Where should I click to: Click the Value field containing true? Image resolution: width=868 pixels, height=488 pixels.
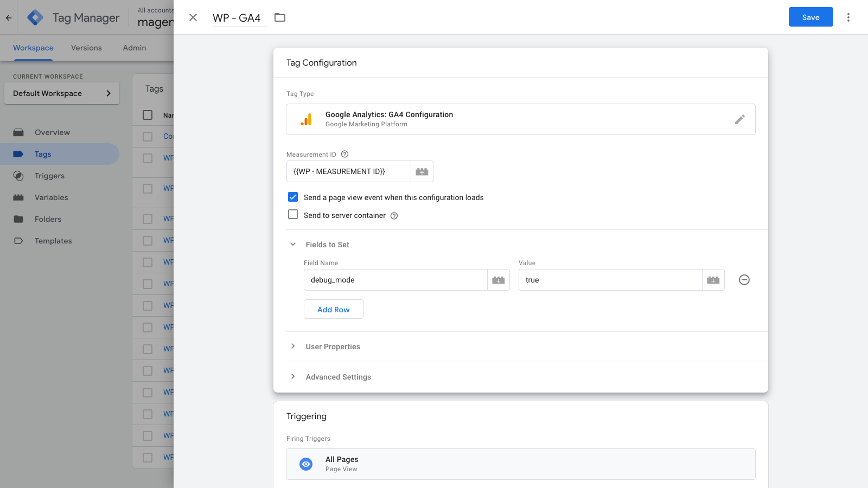610,280
